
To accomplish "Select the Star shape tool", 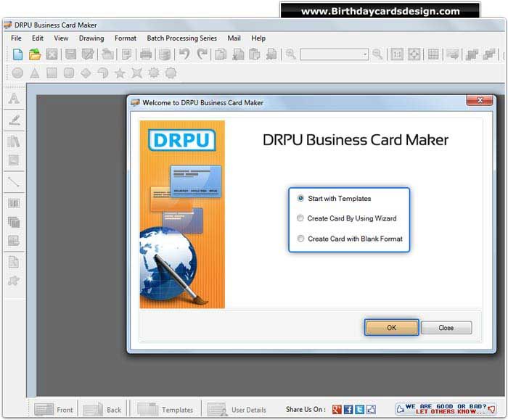I will pos(120,73).
